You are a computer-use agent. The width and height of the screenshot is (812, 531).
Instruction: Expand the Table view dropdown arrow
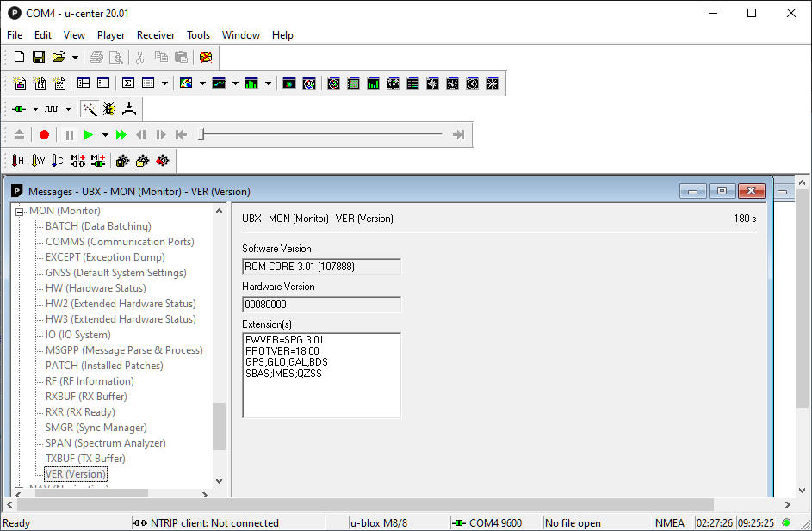tap(164, 83)
